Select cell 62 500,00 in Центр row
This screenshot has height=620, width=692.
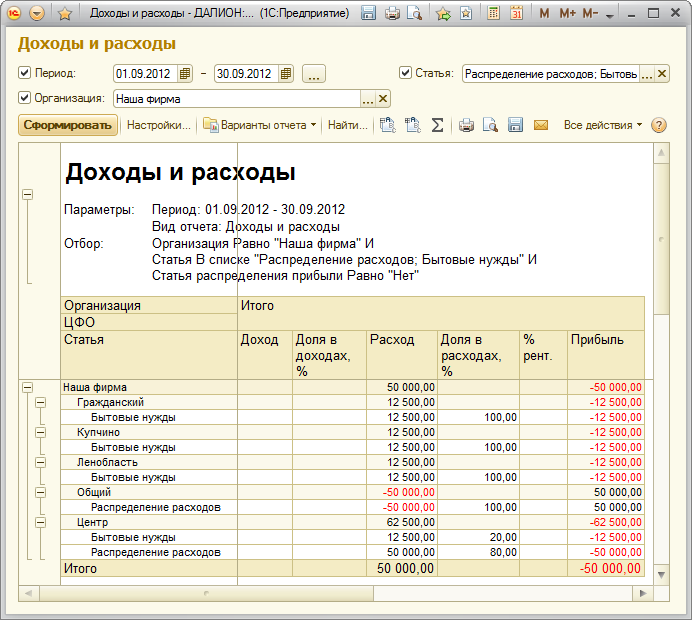click(x=402, y=522)
